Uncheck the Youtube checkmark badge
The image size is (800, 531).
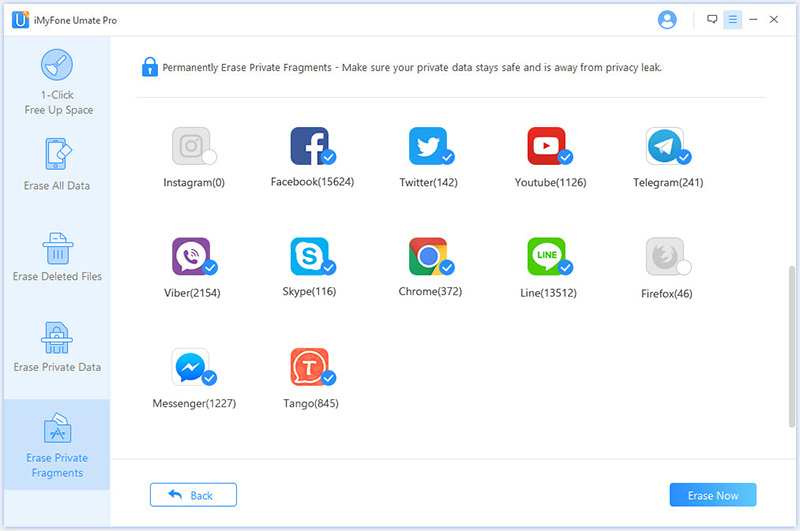[565, 157]
